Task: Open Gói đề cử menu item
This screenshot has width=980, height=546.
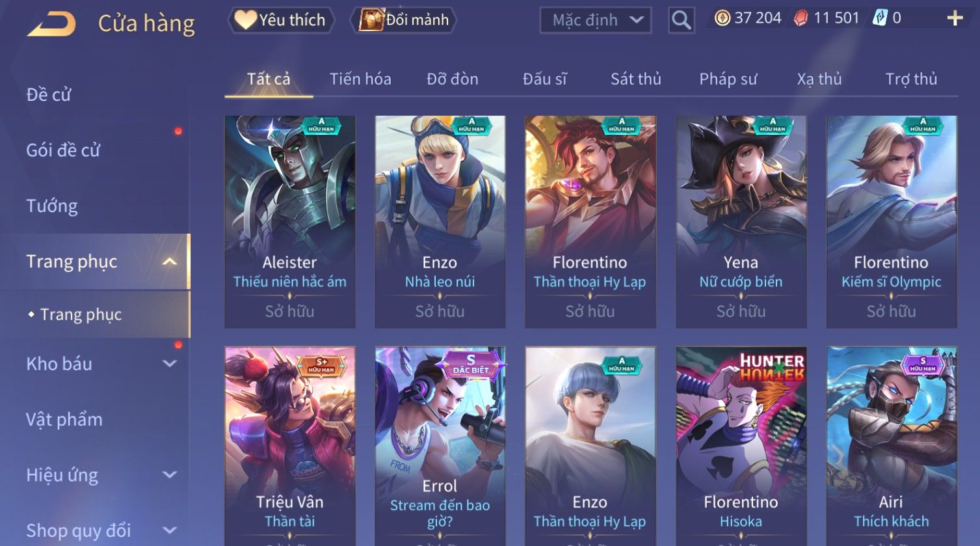Action: point(63,150)
